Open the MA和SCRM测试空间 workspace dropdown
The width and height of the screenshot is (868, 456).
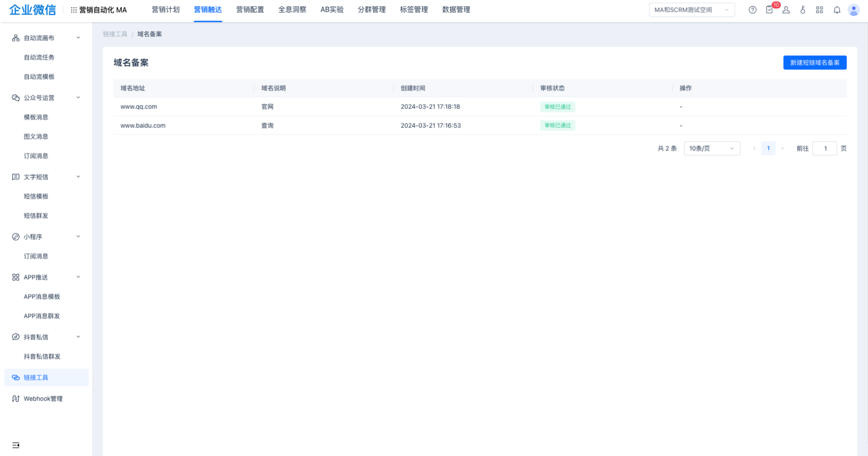692,10
